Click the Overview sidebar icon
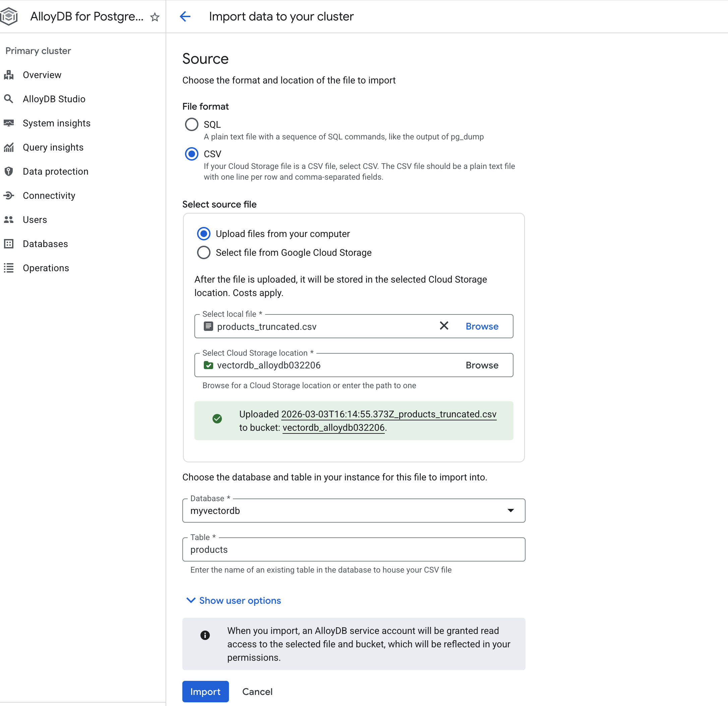Screen dimensions: 728x706 [x=9, y=75]
